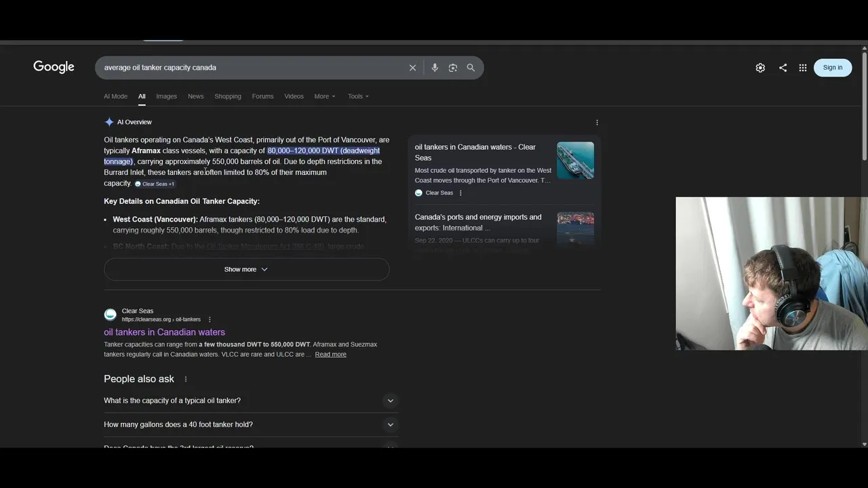Expand AI Overview with Show more
Screen dimensions: 868x488
[247, 269]
